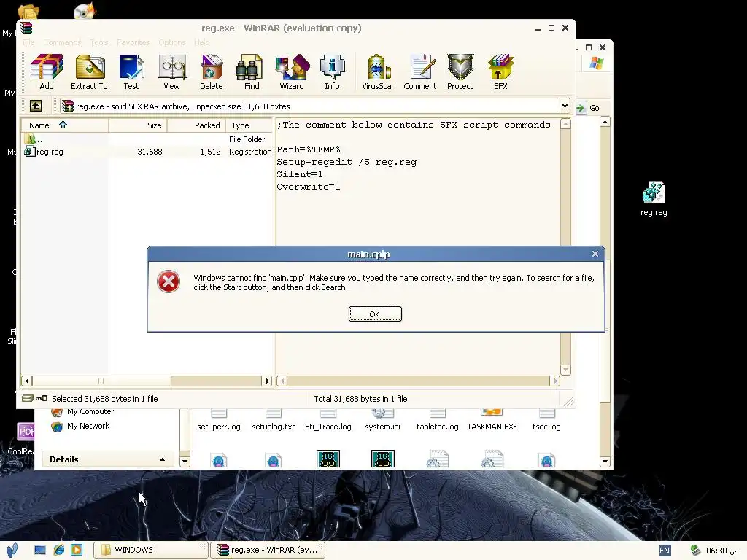747x560 pixels.
Task: Click the network tray icon near clock
Action: (695, 550)
